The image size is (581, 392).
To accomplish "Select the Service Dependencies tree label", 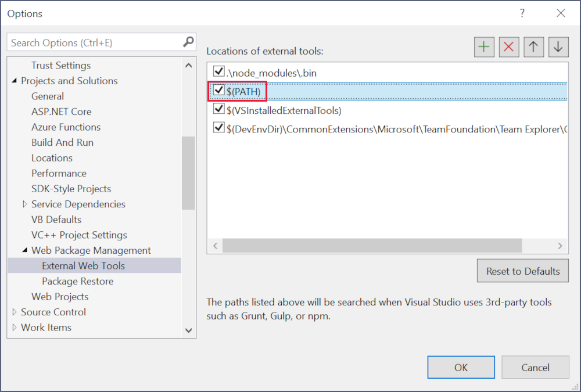I will coord(78,204).
